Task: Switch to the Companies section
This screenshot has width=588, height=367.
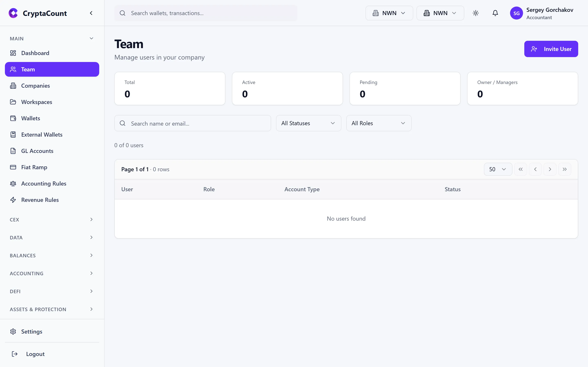Action: click(35, 85)
